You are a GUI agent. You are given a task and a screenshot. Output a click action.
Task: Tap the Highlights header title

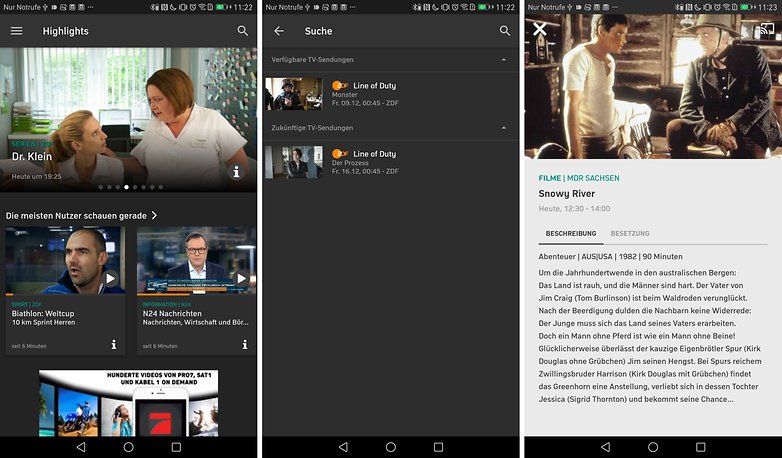pyautogui.click(x=65, y=31)
